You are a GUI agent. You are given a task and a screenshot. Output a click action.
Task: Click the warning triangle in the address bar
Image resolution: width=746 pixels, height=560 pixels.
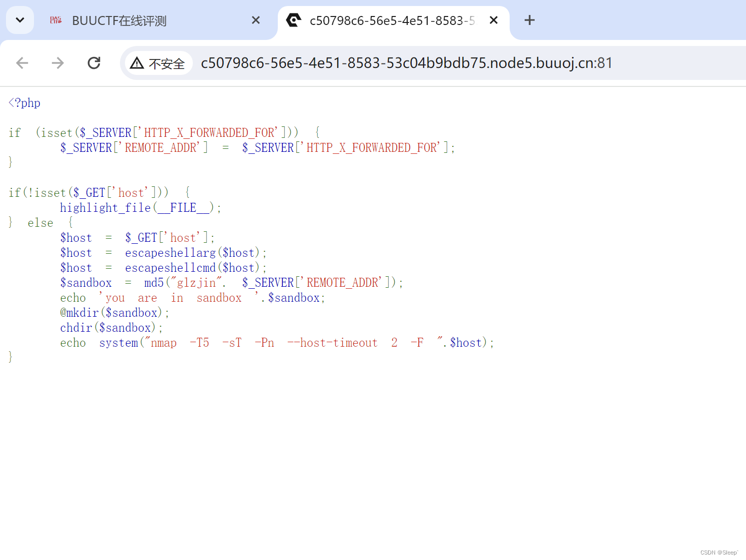point(137,63)
